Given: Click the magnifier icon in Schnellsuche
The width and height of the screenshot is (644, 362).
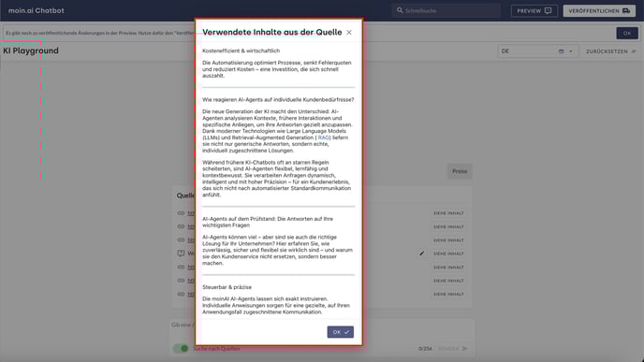Looking at the screenshot, I should (x=400, y=10).
